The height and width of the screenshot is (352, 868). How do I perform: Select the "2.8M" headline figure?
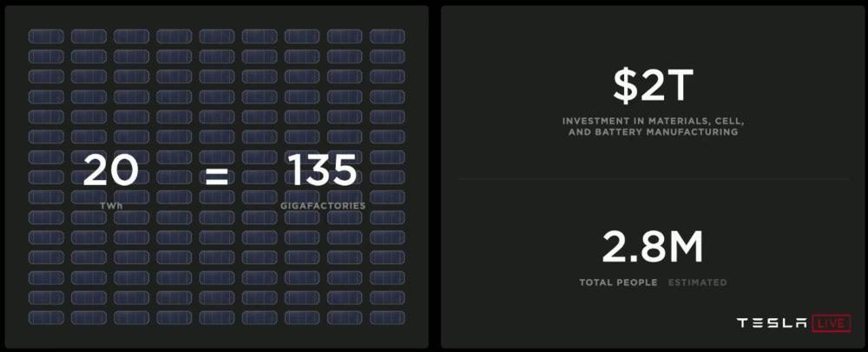pos(652,249)
